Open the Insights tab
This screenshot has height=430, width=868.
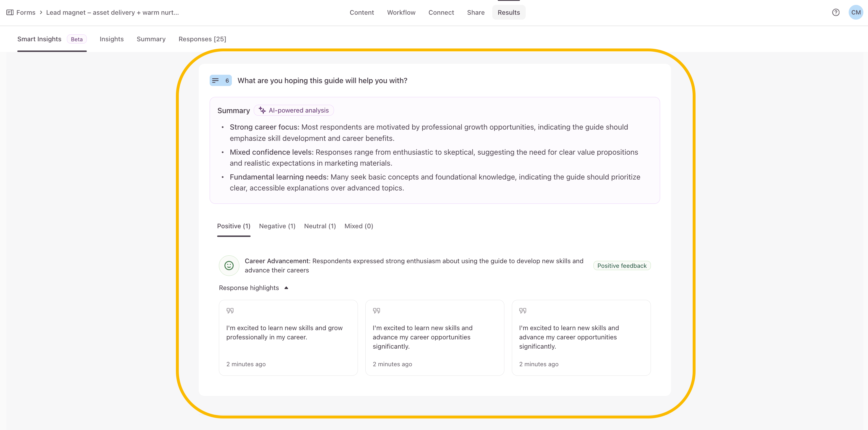click(x=112, y=39)
